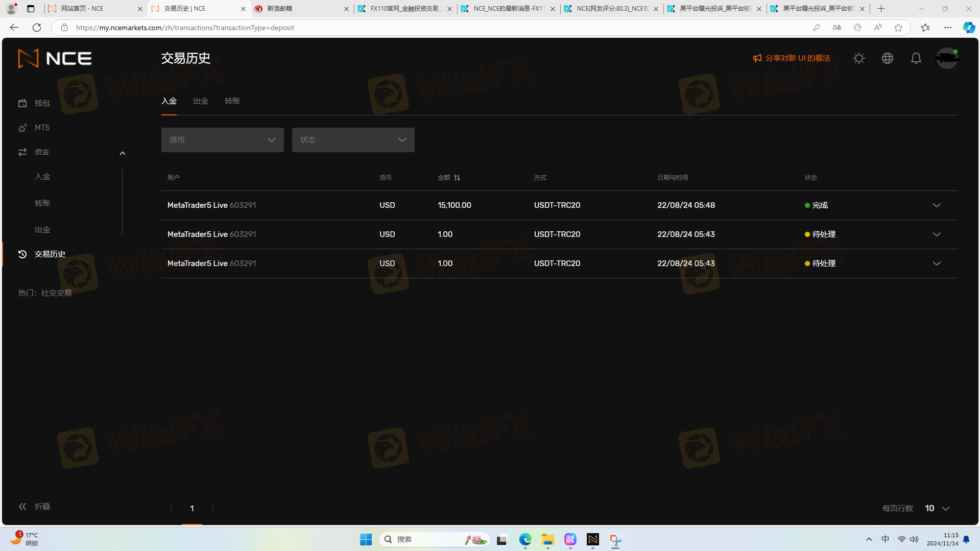Open the NCE app taskbar icon
This screenshot has width=980, height=551.
(x=592, y=539)
